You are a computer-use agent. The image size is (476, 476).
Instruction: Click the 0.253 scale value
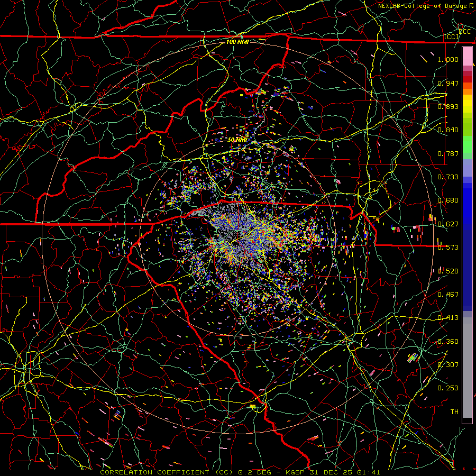click(x=448, y=388)
